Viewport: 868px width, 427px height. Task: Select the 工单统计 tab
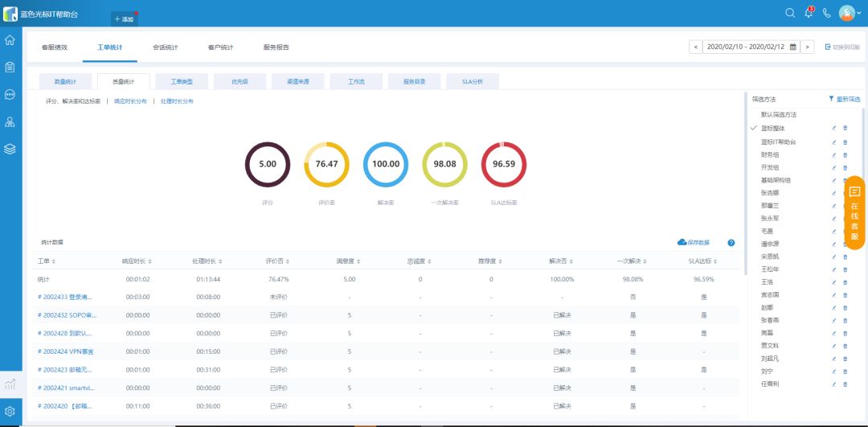[x=110, y=47]
